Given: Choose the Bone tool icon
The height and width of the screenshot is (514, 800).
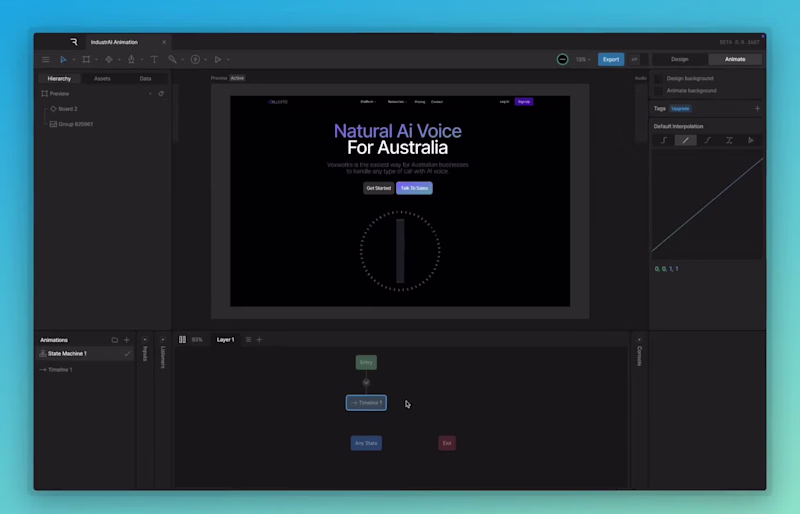Looking at the screenshot, I should 172,60.
